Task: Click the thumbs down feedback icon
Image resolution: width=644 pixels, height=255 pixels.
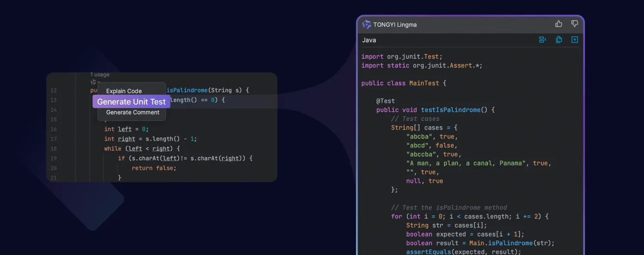Action: point(574,24)
